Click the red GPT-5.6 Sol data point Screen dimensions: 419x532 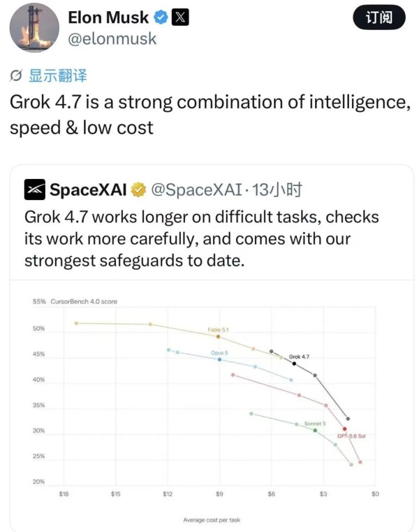pos(345,429)
